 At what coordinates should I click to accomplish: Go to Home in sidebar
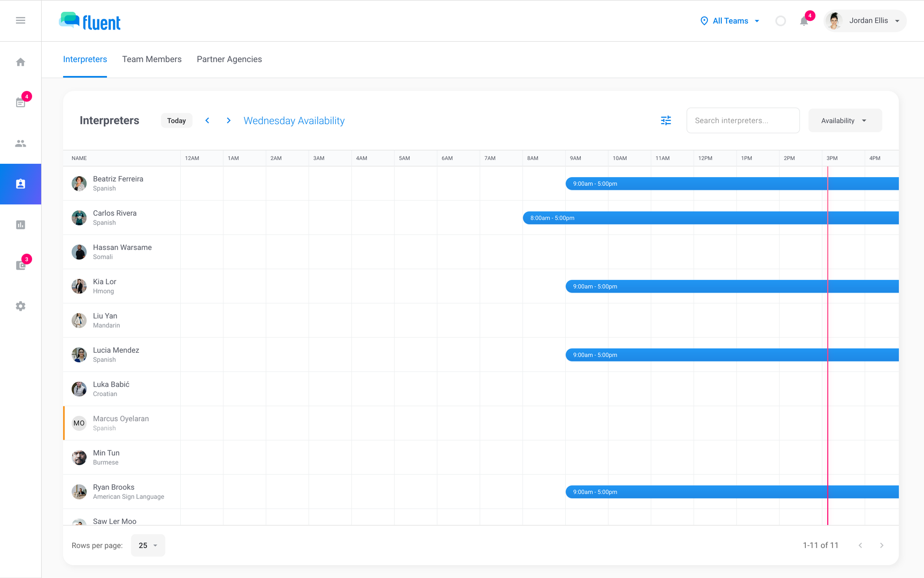click(20, 62)
